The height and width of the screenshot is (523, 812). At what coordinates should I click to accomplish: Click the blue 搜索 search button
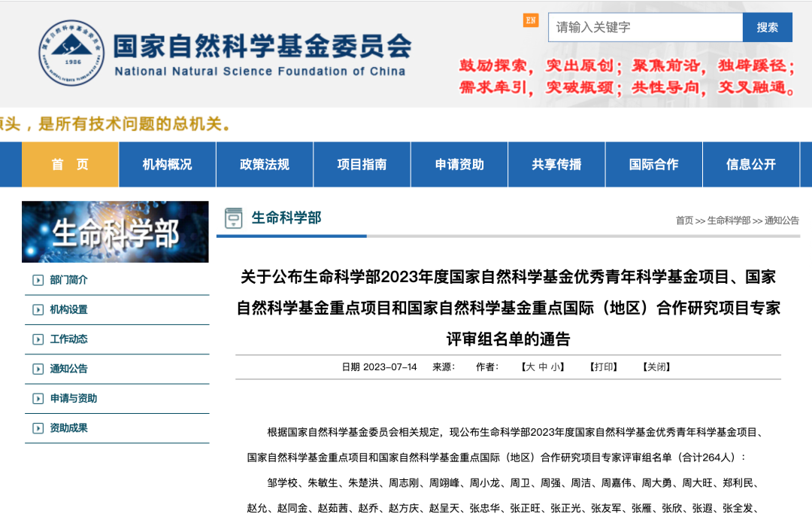(767, 27)
